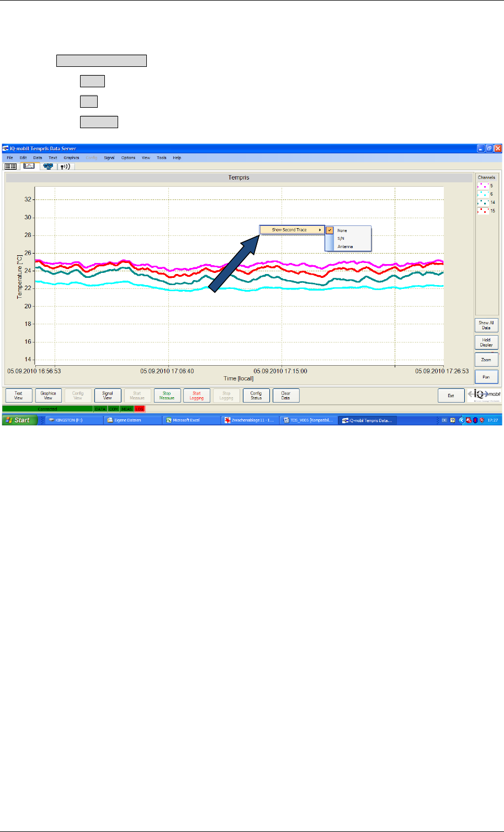Activate the Pan button
Viewport: 504px width, 832px height.
[x=486, y=377]
